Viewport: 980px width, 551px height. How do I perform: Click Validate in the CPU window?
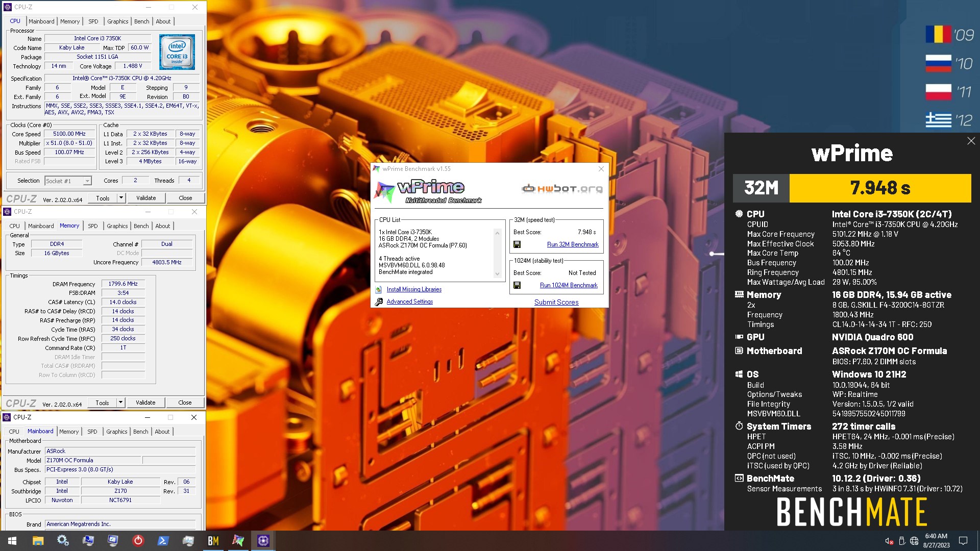pyautogui.click(x=146, y=198)
